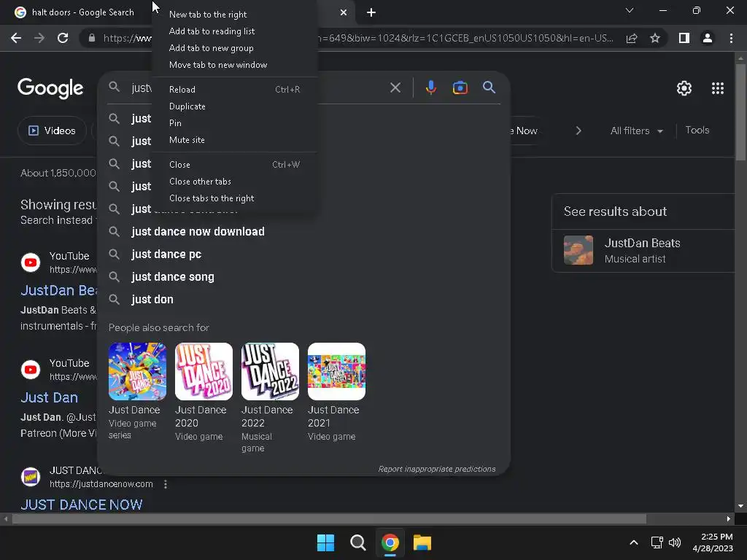Open Windows taskbar search
The height and width of the screenshot is (560, 747).
(x=357, y=542)
